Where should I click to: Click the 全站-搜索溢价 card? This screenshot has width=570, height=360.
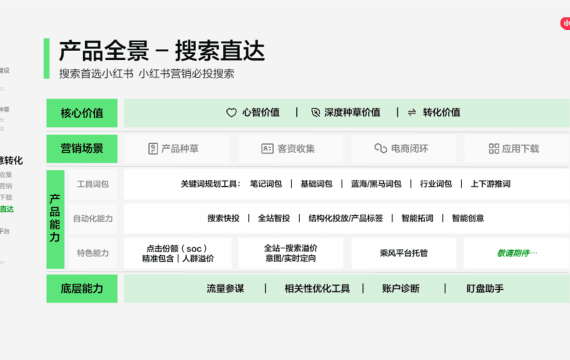point(290,253)
